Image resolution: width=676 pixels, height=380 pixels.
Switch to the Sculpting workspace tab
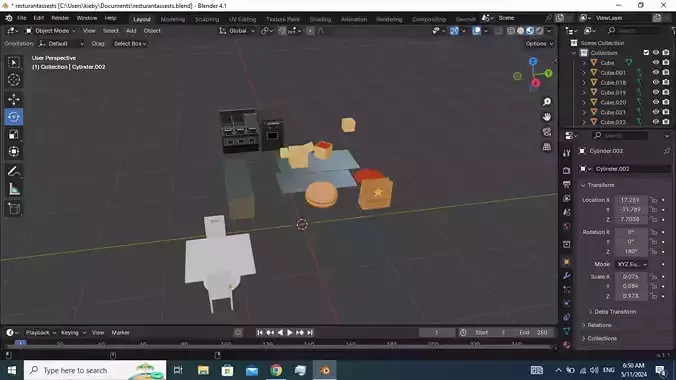click(207, 19)
